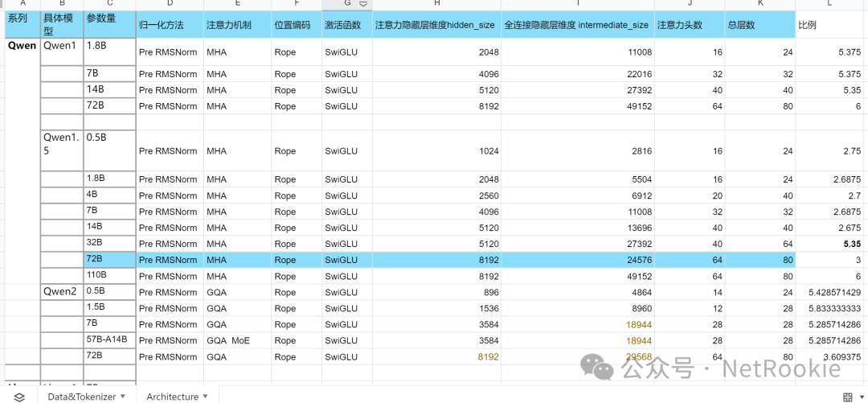The image size is (868, 403).
Task: Select the 1.5B parameter cell
Action: pyautogui.click(x=109, y=307)
